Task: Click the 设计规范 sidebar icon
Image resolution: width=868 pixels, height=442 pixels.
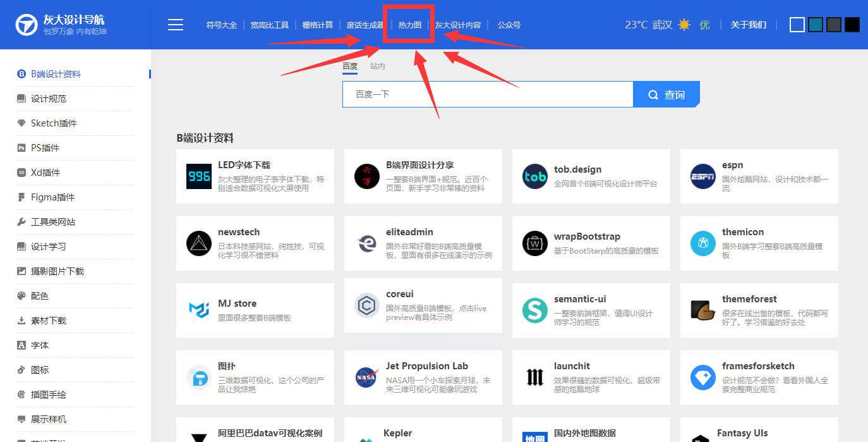Action: coord(21,99)
